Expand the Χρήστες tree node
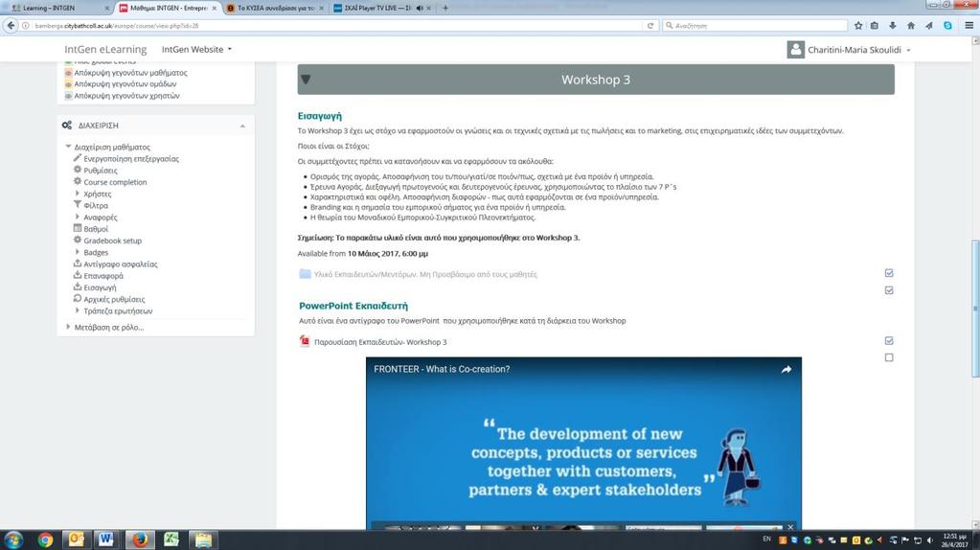The image size is (980, 550). (x=78, y=194)
